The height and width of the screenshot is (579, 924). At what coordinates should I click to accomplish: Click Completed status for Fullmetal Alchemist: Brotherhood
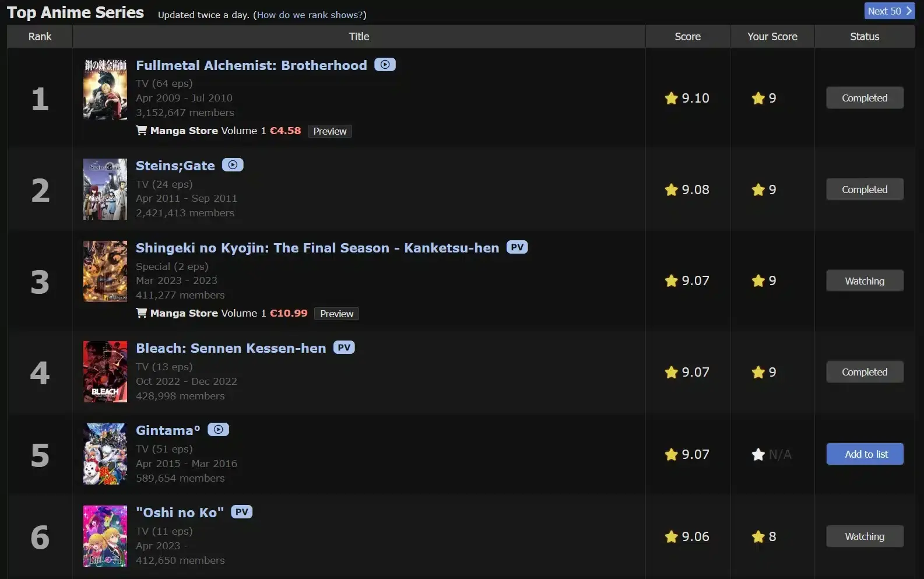865,98
